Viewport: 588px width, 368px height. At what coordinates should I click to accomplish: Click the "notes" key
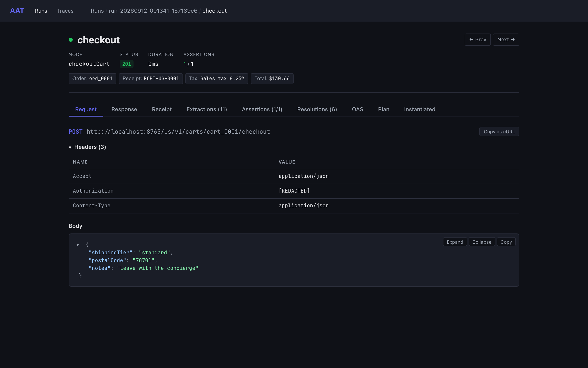click(x=100, y=268)
